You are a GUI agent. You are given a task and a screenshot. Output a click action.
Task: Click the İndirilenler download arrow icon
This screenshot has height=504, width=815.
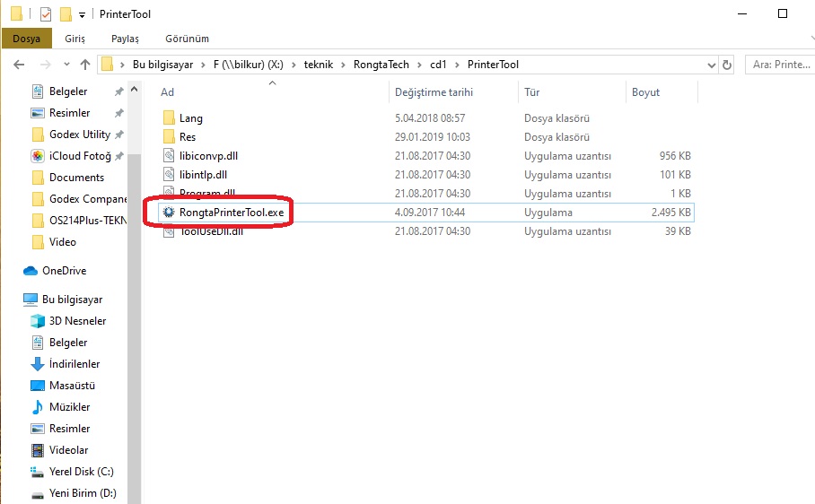pyautogui.click(x=38, y=364)
